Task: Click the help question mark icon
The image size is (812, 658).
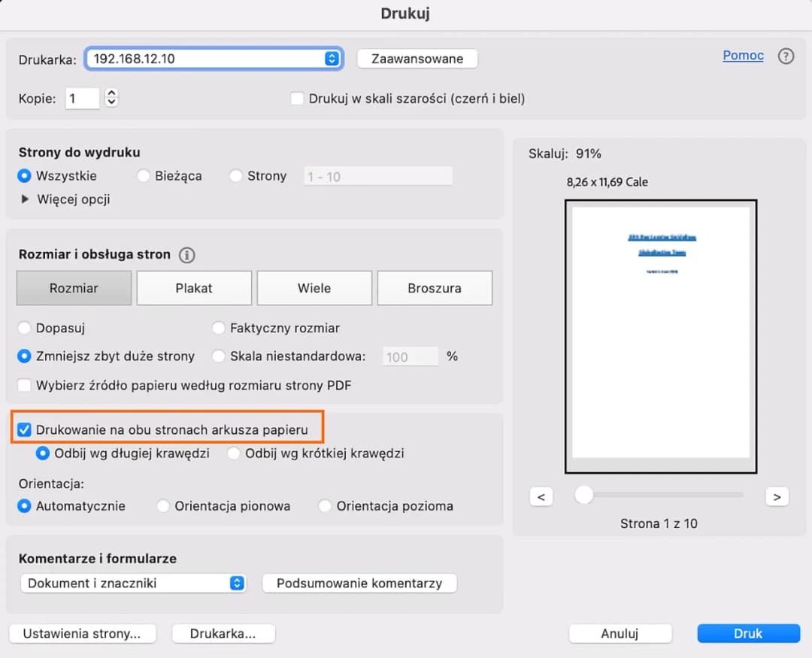Action: point(786,56)
